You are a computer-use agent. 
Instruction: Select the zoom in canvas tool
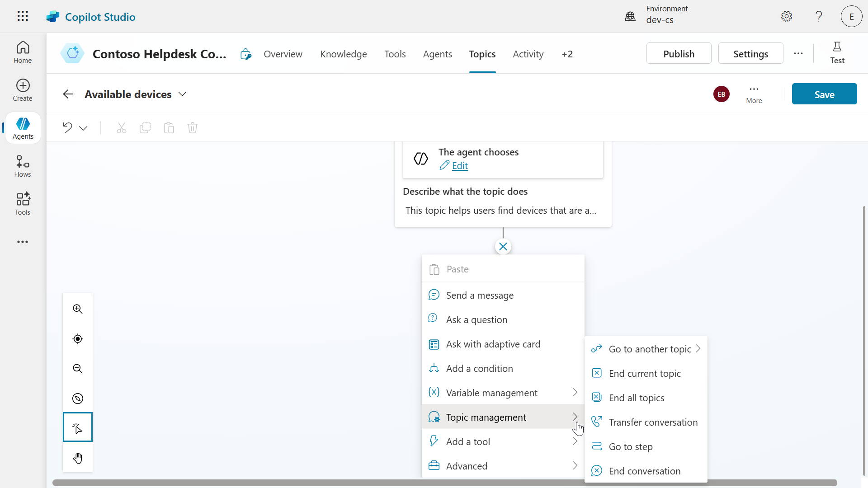[77, 309]
